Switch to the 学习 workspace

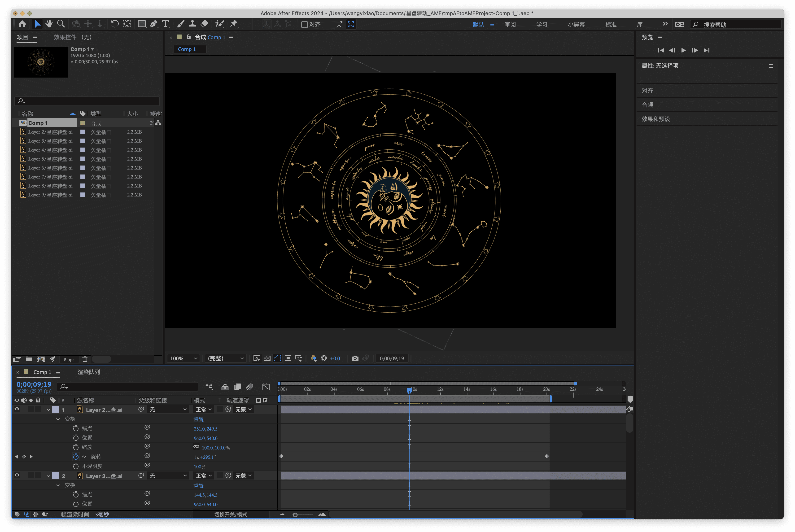tap(542, 24)
